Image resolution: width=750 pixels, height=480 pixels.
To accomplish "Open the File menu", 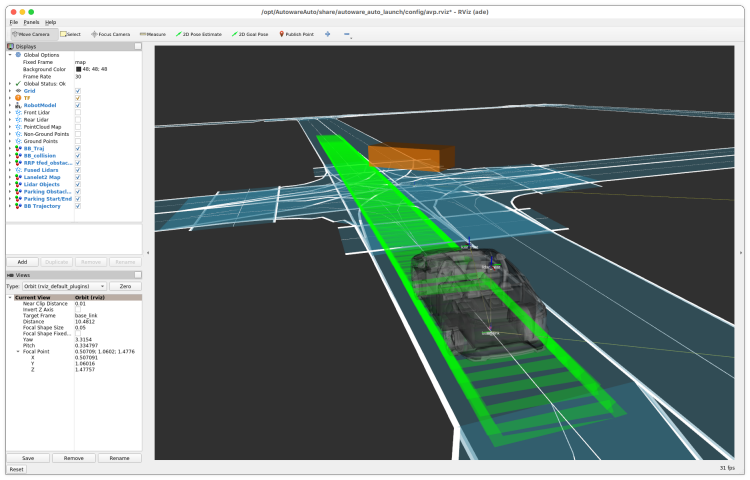I will pos(14,21).
